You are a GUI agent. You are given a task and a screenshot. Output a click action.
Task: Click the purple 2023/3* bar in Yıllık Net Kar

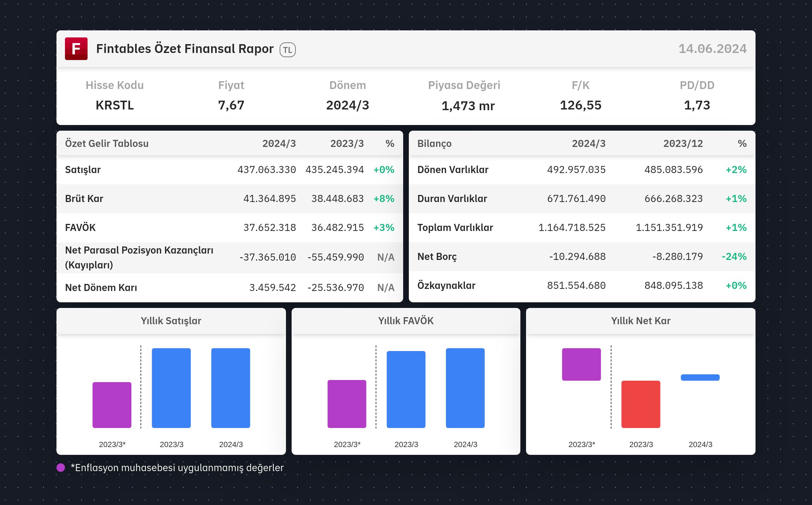tap(581, 364)
